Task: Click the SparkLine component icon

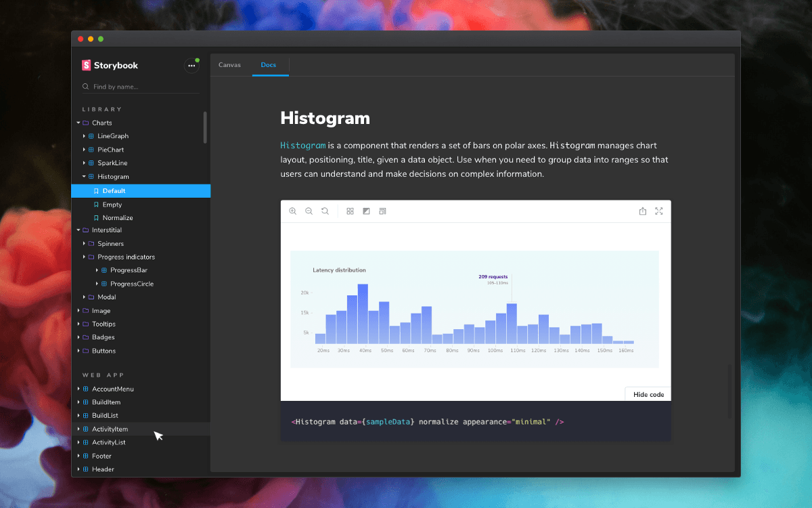Action: [91, 163]
